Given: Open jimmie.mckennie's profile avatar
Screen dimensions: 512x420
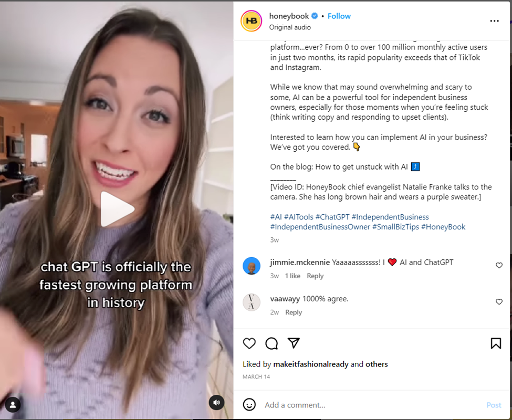Looking at the screenshot, I should click(x=252, y=266).
